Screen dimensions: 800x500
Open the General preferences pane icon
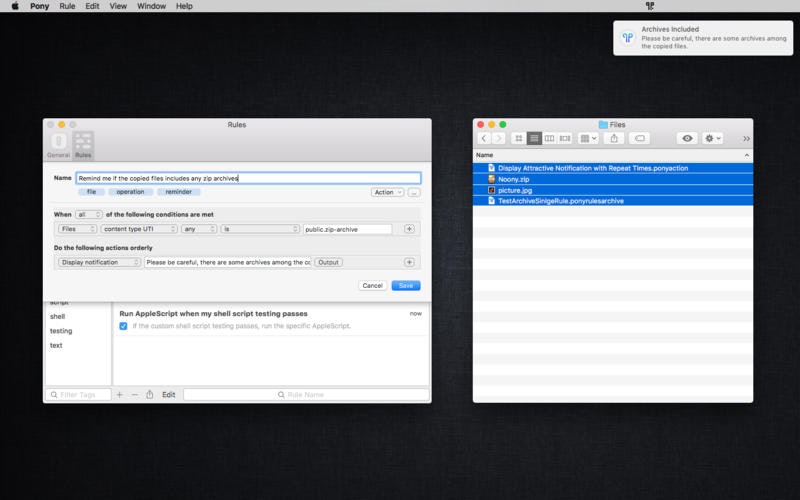tap(58, 144)
